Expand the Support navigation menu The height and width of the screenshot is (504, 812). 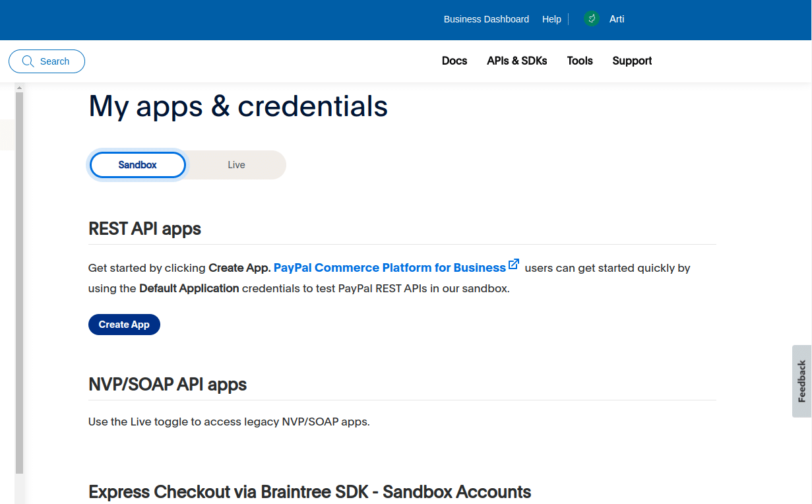tap(632, 61)
